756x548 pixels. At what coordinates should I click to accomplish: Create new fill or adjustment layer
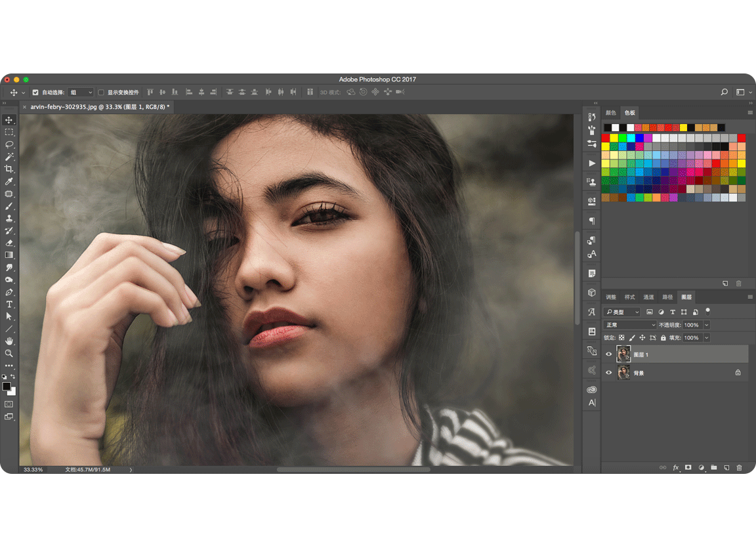click(701, 467)
